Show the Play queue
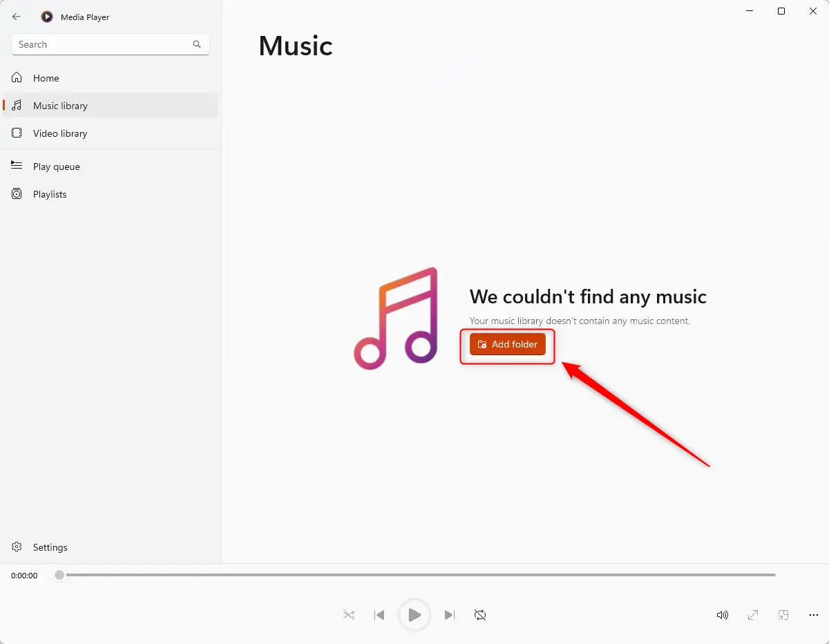The height and width of the screenshot is (644, 829). point(57,167)
